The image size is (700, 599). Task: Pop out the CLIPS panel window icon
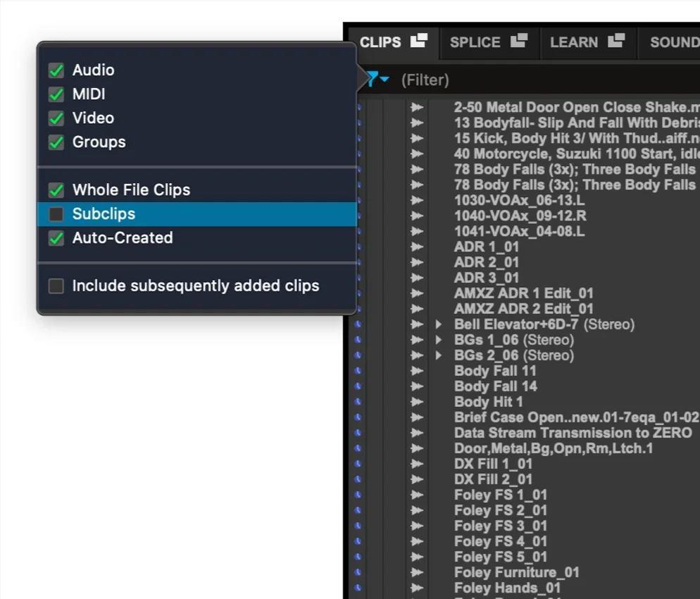pos(419,40)
